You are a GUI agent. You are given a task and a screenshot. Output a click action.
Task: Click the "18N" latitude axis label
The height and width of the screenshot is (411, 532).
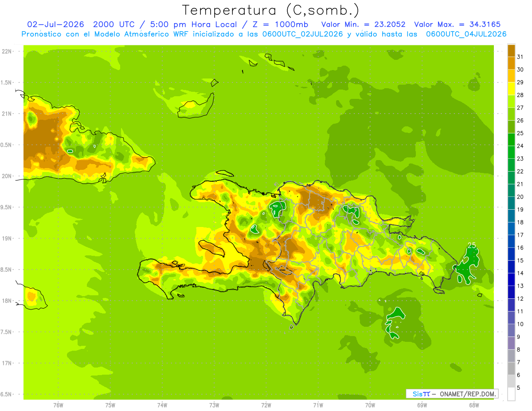[8, 301]
